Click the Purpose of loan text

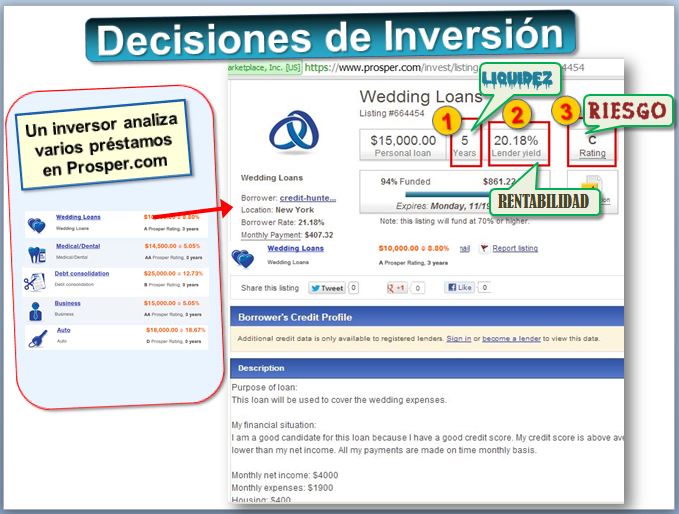[x=264, y=387]
